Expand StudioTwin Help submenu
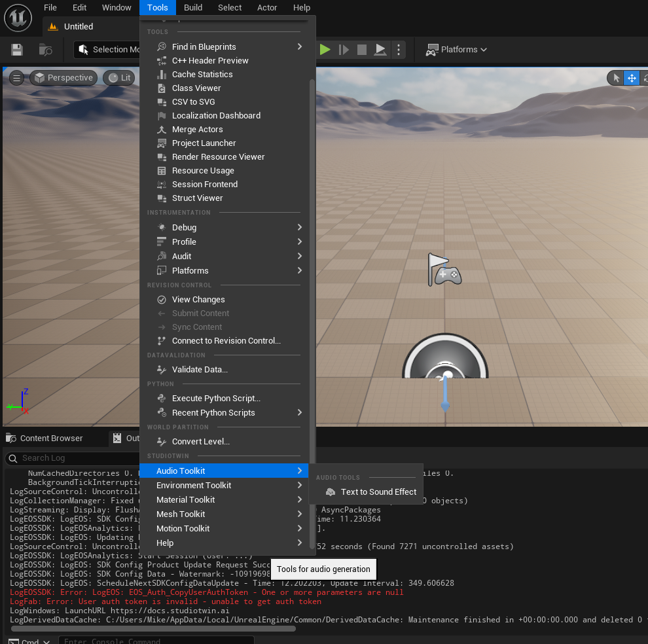This screenshot has width=648, height=644. [225, 543]
